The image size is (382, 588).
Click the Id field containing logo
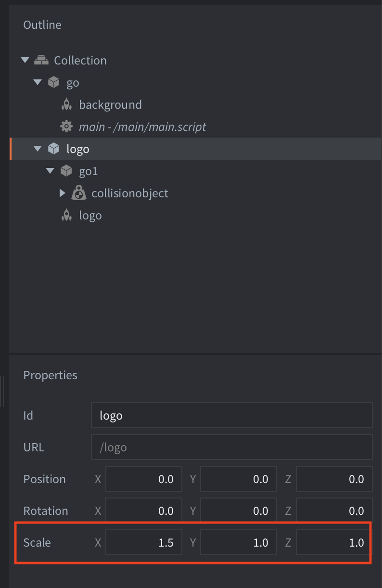coord(231,415)
